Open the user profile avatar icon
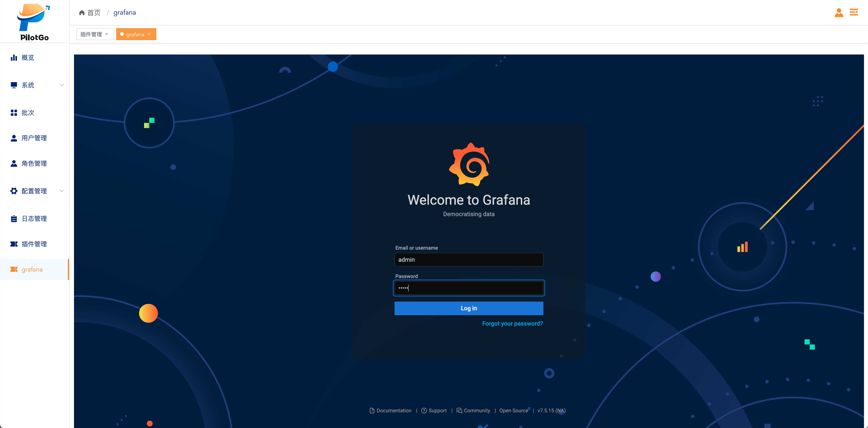This screenshot has width=868, height=428. click(839, 13)
